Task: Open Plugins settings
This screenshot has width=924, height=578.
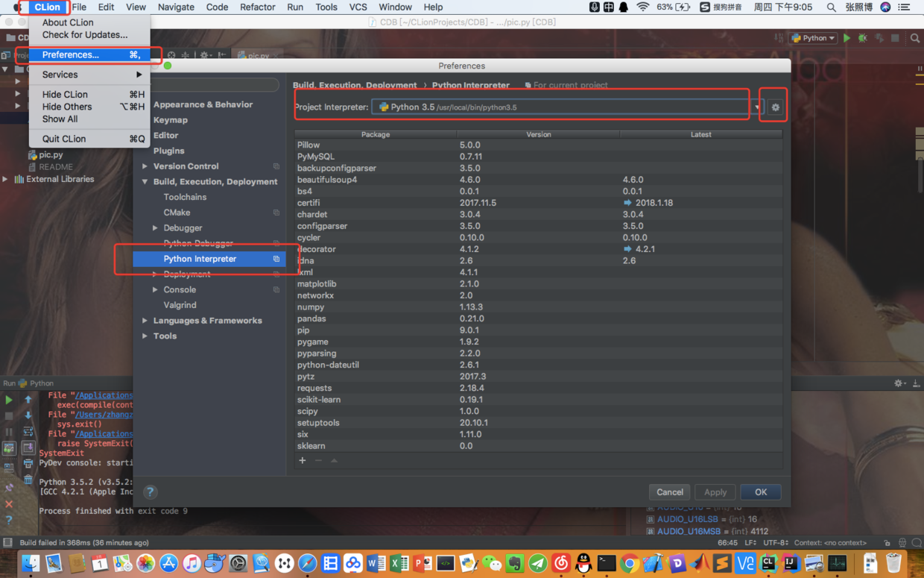Action: pos(168,151)
